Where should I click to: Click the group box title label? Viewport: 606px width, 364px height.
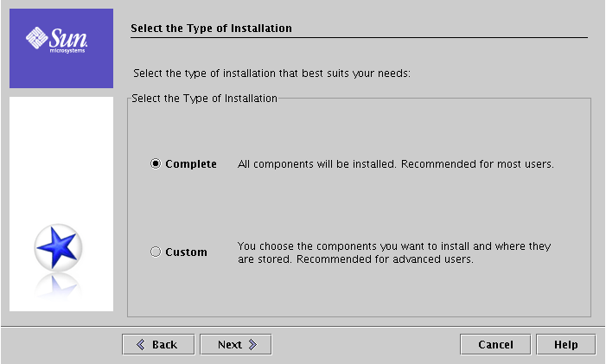point(204,99)
